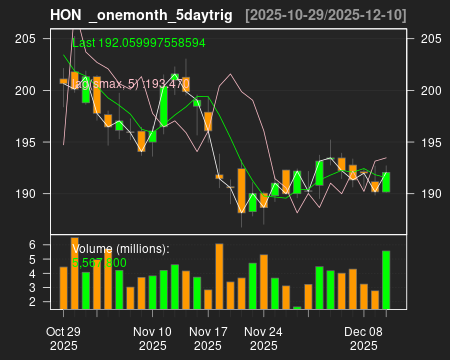Select the first small orange candlestick on Oct 29
Screen dimensions: 450x360
(63, 81)
